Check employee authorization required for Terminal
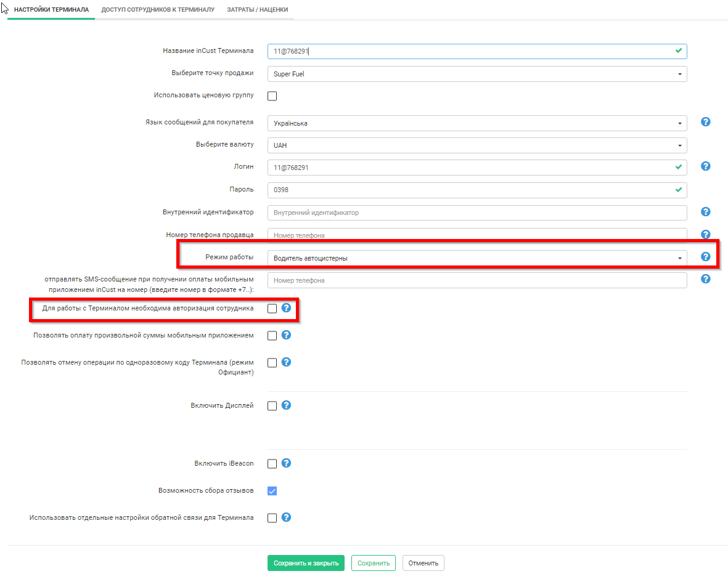Viewport: 728px width, 579px height. click(x=272, y=309)
